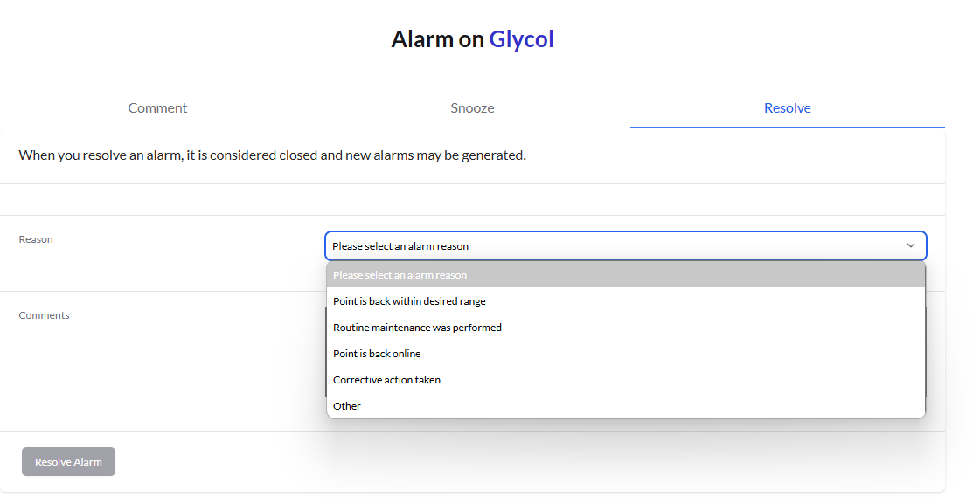Image resolution: width=980 pixels, height=504 pixels.
Task: Pick 'Routine maintenance was performed' reason
Action: click(x=626, y=328)
